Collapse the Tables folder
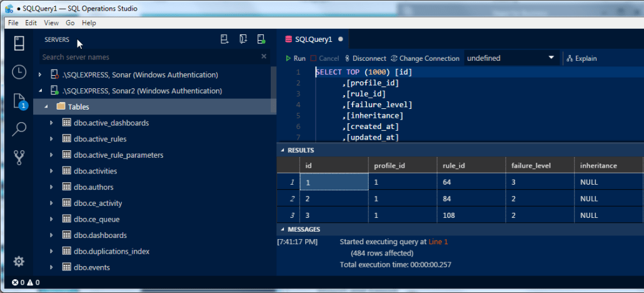 pyautogui.click(x=47, y=107)
